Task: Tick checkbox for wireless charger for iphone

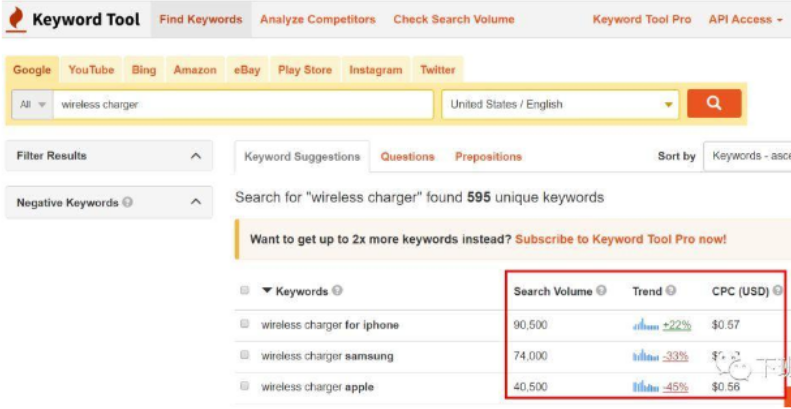Action: [245, 325]
